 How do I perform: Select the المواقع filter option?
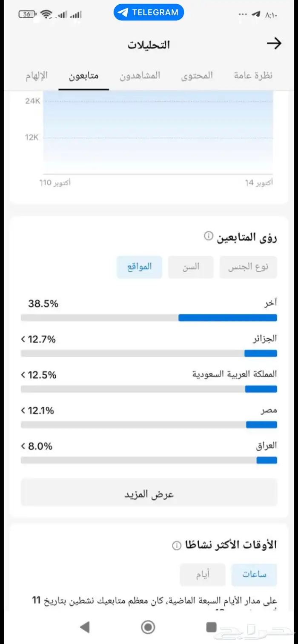(x=139, y=267)
